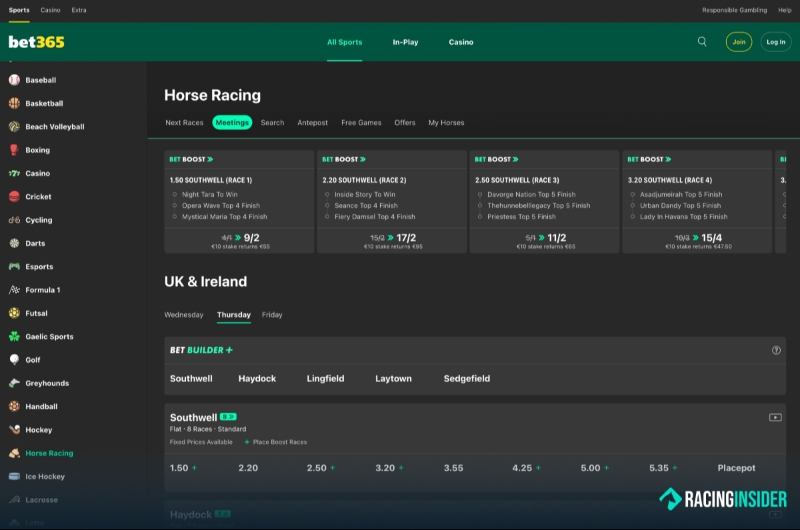Open the Help link

(x=785, y=10)
